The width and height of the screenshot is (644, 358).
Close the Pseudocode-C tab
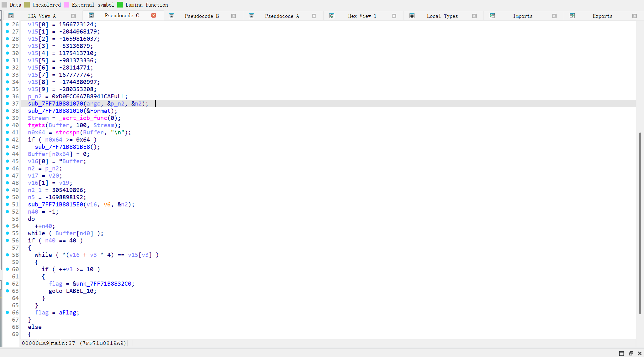[x=154, y=15]
